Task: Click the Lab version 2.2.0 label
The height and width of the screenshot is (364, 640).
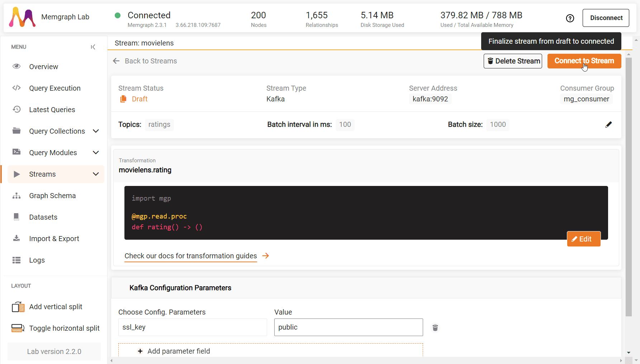Action: (x=54, y=351)
